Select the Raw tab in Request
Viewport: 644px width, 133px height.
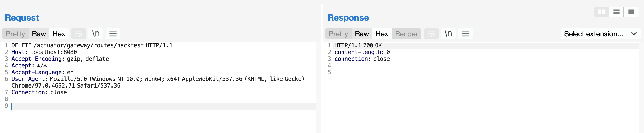(39, 34)
